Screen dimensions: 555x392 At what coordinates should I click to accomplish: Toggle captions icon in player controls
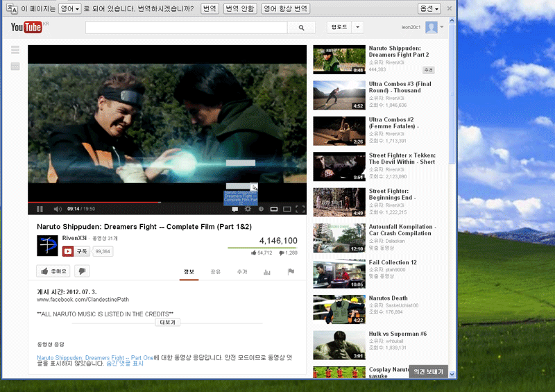pos(234,210)
